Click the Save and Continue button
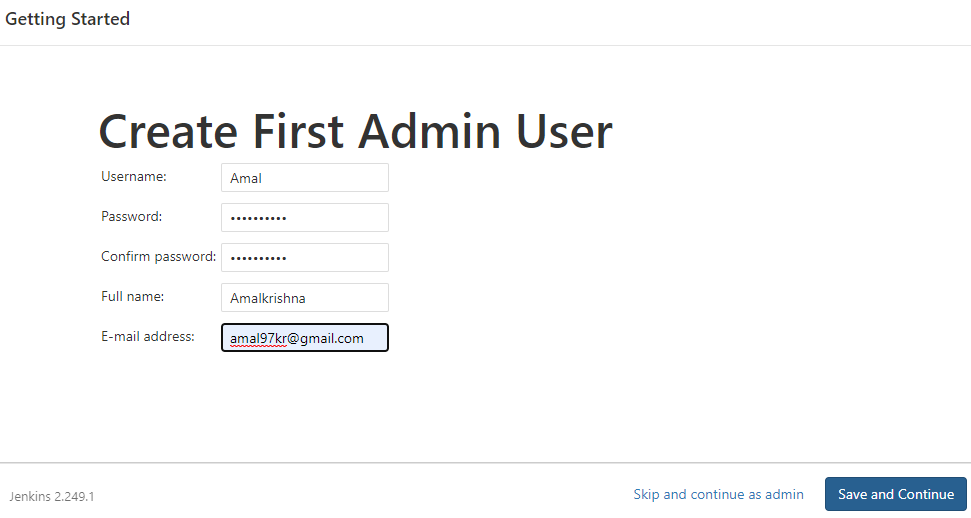The height and width of the screenshot is (518, 971). point(895,494)
